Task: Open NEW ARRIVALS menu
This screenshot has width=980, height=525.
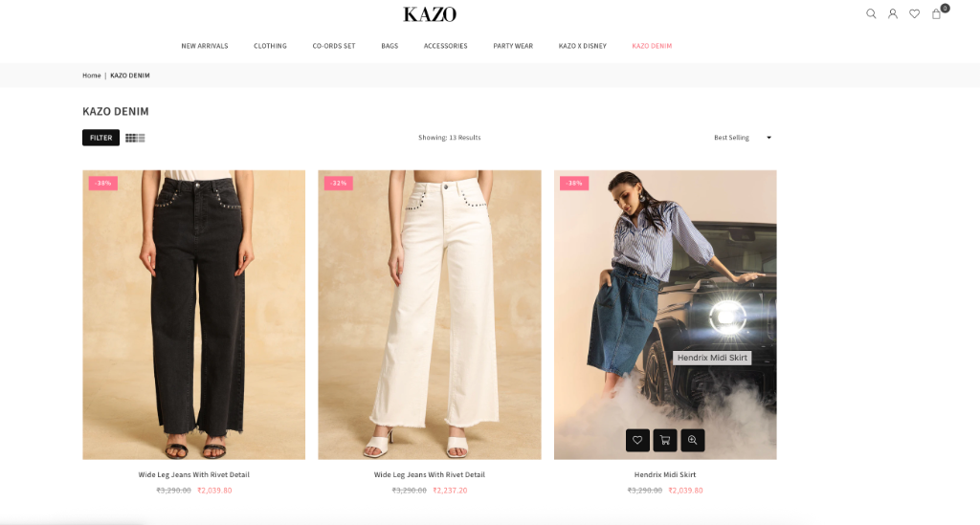Action: [205, 46]
